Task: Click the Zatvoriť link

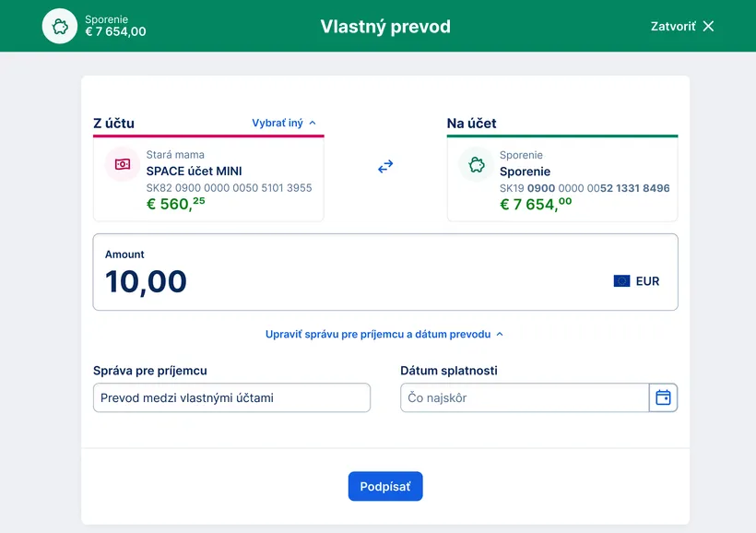Action: (x=673, y=26)
